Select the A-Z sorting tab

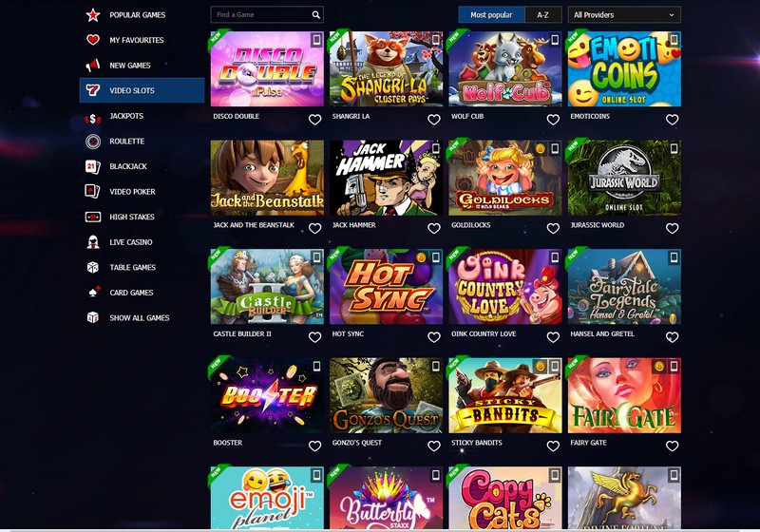(x=542, y=15)
